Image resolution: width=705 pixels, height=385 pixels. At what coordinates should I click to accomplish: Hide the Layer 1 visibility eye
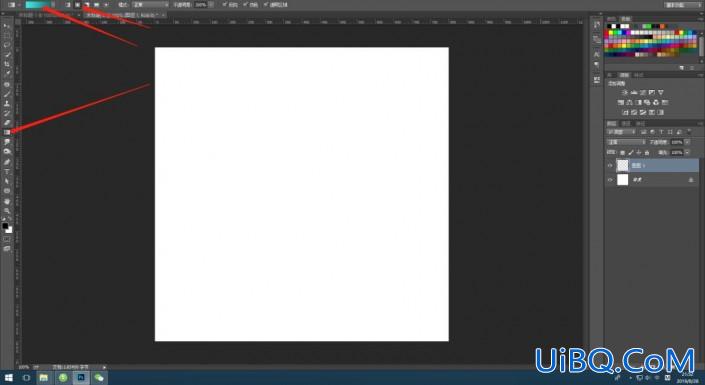(610, 166)
